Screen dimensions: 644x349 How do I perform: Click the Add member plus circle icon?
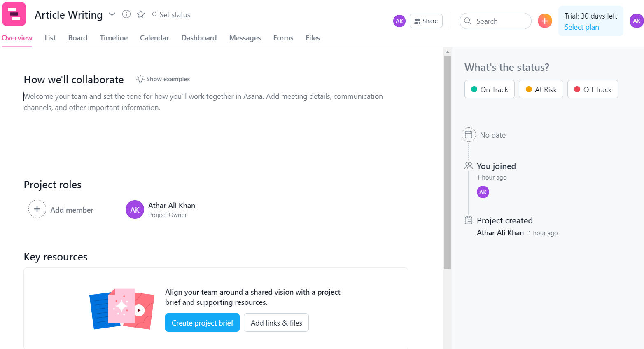[x=37, y=209]
